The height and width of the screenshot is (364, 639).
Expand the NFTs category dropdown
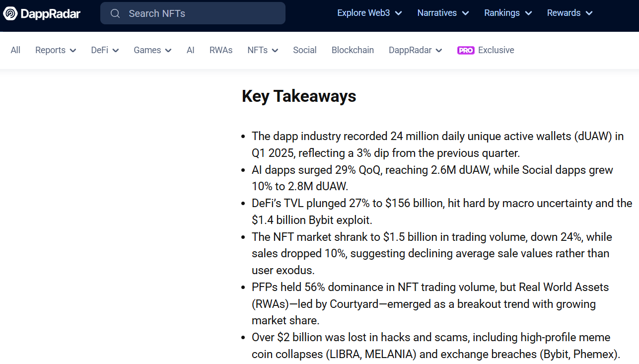[263, 50]
